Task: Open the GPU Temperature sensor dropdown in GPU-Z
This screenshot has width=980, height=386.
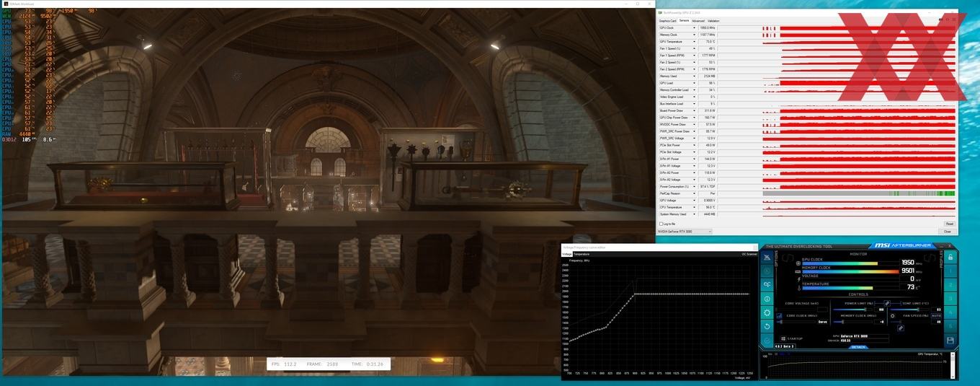Action: pos(695,41)
